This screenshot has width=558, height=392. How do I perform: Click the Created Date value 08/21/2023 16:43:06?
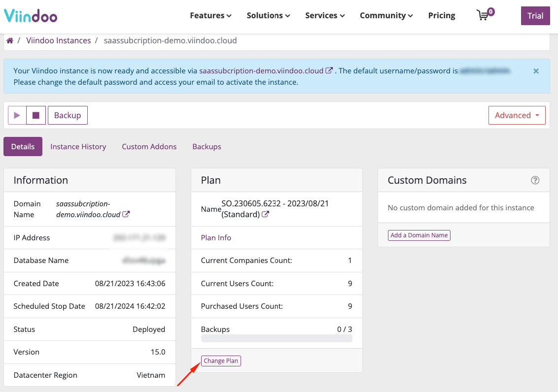[x=130, y=284]
